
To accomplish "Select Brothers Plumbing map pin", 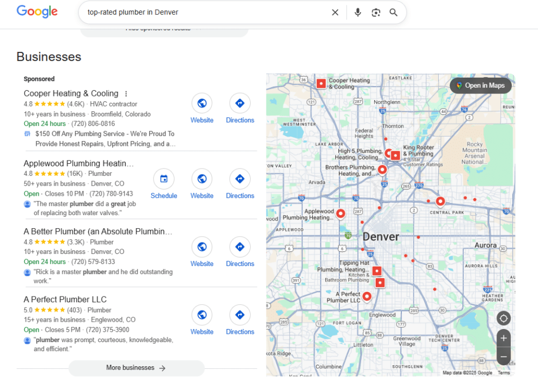I will point(382,169).
